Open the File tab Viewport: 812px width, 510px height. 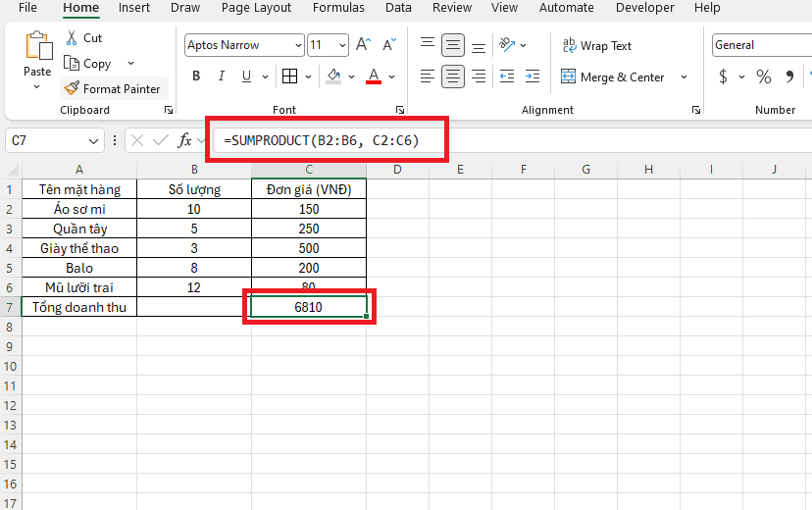click(28, 8)
